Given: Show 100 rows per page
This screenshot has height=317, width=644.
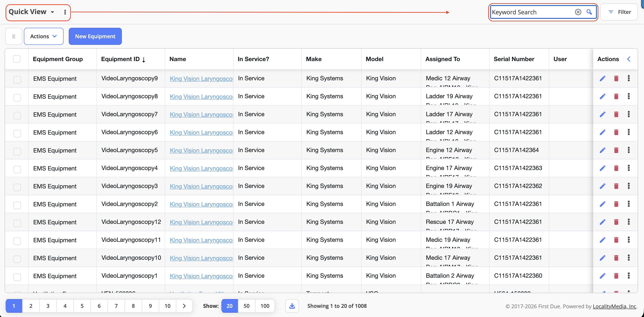Looking at the screenshot, I should point(265,306).
